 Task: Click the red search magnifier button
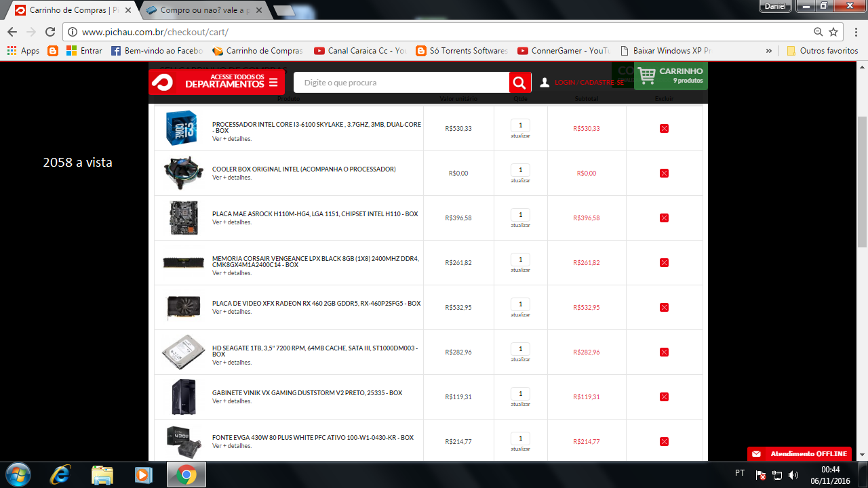pos(519,82)
